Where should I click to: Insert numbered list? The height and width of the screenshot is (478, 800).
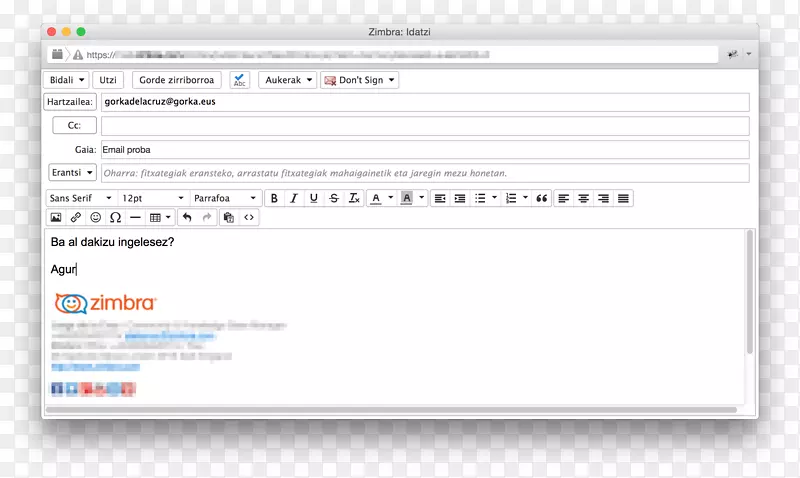point(511,198)
